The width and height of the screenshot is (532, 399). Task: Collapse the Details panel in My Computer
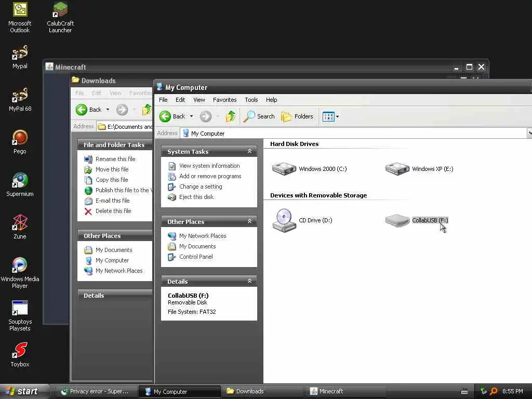coord(250,281)
